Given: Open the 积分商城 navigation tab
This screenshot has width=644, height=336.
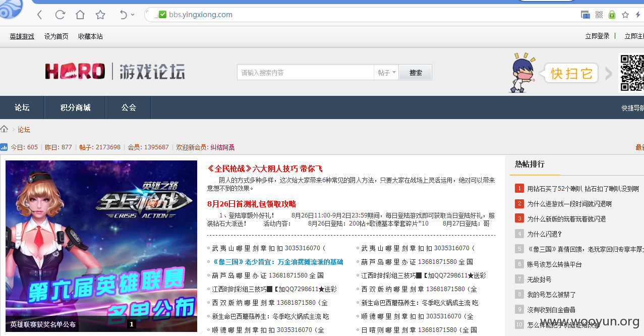Looking at the screenshot, I should (75, 107).
